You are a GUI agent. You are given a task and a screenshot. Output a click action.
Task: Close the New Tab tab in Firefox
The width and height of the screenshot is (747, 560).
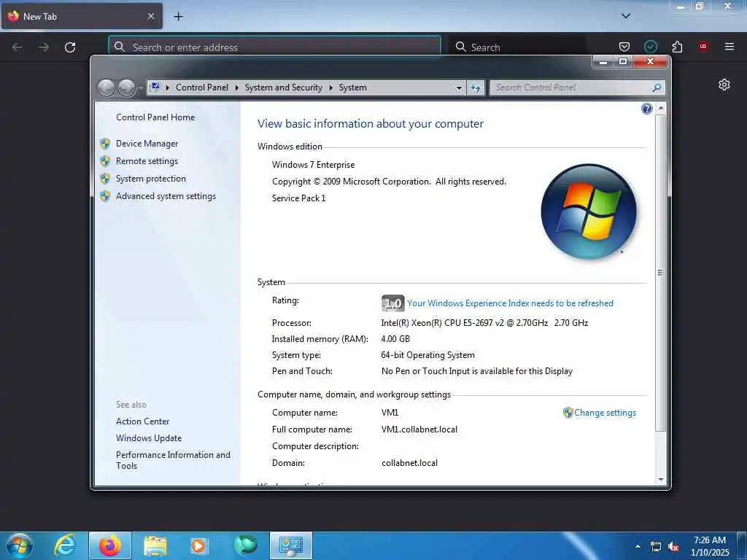pyautogui.click(x=150, y=16)
